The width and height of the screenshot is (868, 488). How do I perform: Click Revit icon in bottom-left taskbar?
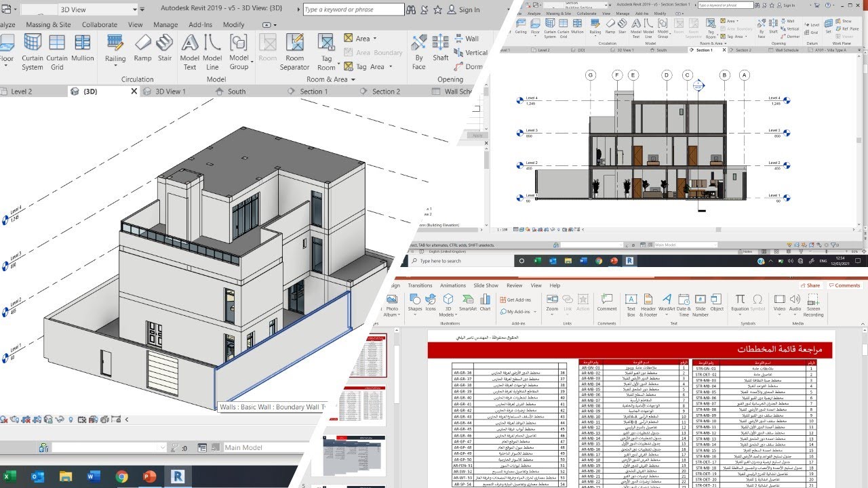coord(178,476)
